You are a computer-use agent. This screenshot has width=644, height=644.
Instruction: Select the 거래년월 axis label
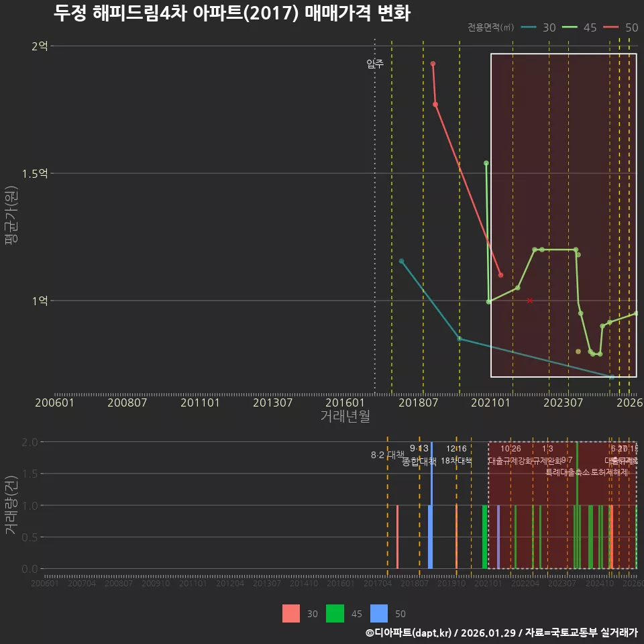[345, 416]
